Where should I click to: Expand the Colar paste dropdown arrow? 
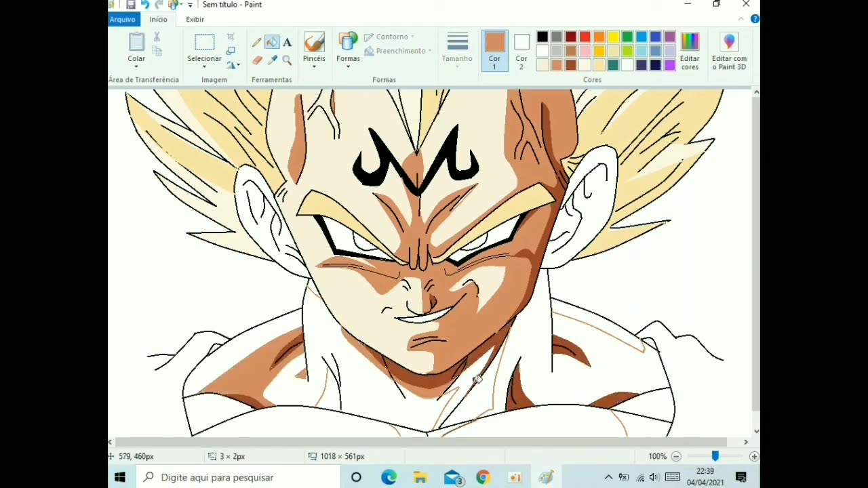pos(136,66)
